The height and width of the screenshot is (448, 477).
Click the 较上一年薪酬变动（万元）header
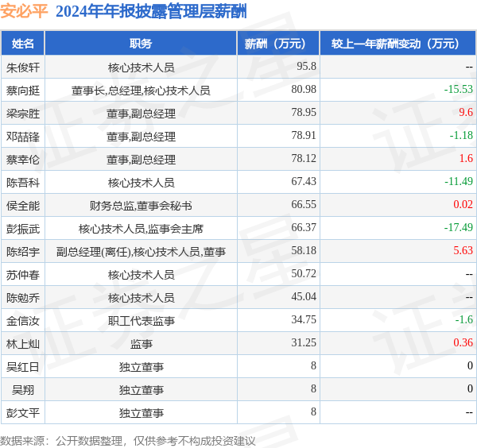(x=397, y=44)
